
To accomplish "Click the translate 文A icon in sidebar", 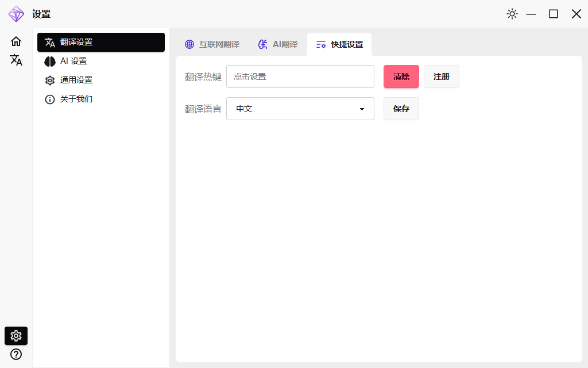I will click(x=16, y=60).
